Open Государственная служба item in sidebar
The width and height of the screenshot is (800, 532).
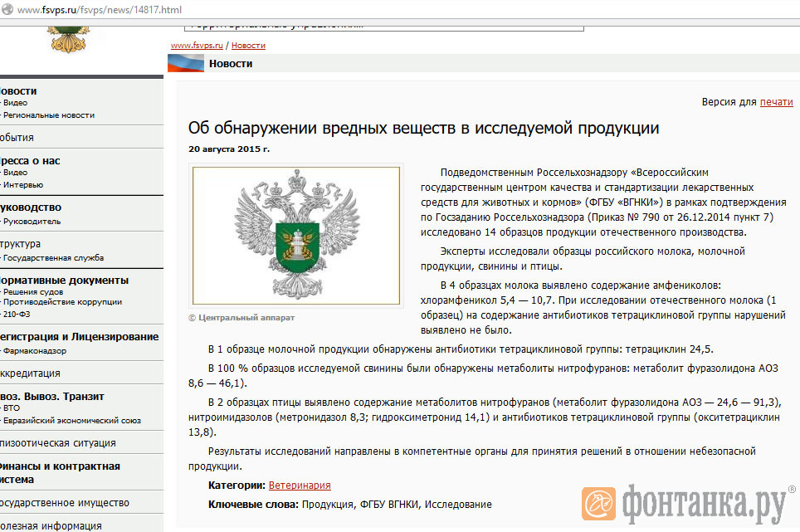pyautogui.click(x=53, y=258)
